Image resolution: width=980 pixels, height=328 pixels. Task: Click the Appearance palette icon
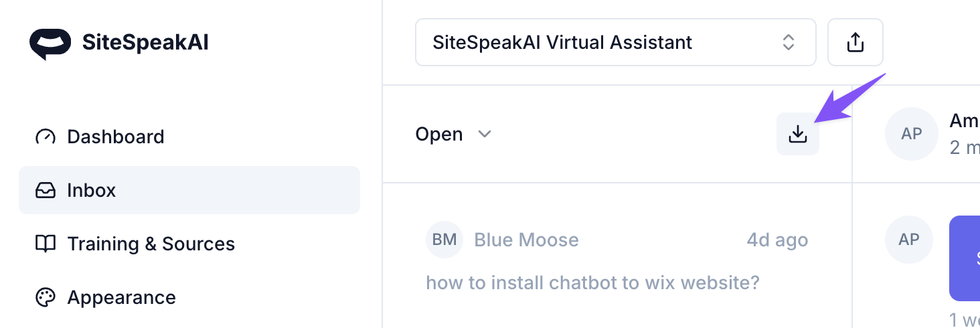point(45,298)
